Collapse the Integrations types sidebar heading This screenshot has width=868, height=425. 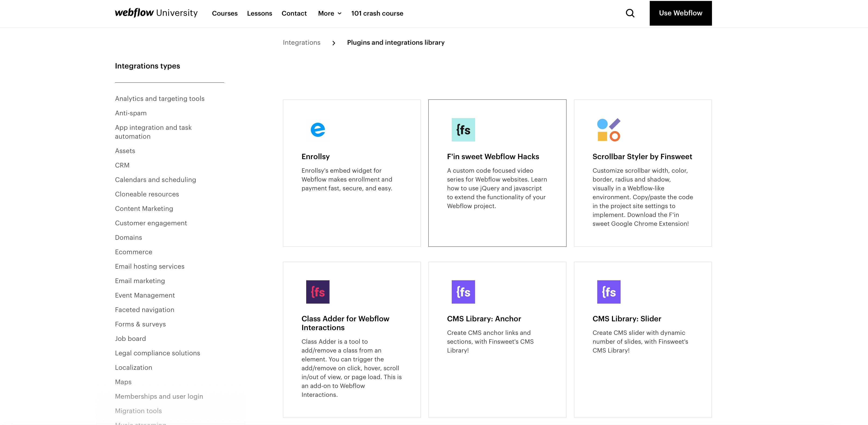147,66
